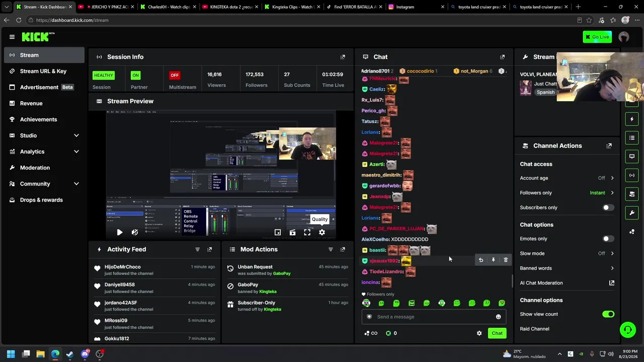This screenshot has height=362, width=644.
Task: Select Stream in the sidebar
Action: coord(44,55)
